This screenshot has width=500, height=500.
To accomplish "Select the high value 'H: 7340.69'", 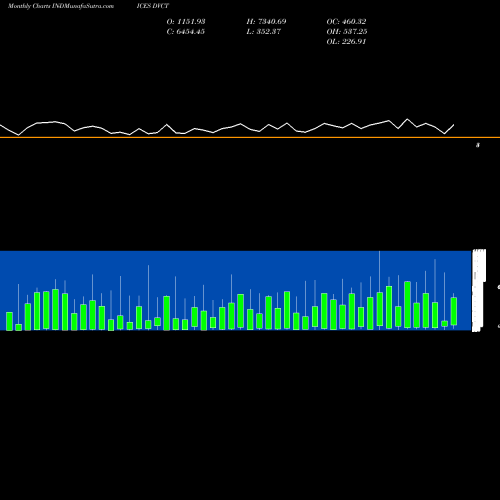I will coord(266,22).
